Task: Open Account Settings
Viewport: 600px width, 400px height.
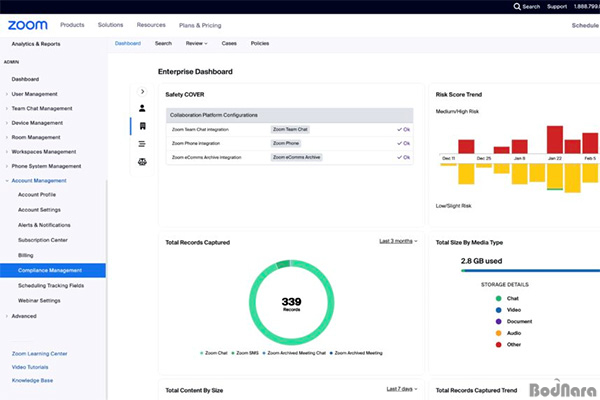Action: click(39, 210)
